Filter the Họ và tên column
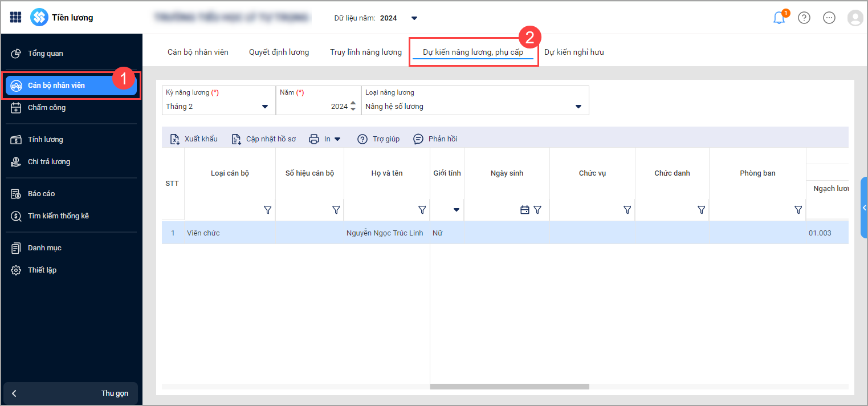Screen dimensions: 868x406 [x=422, y=210]
